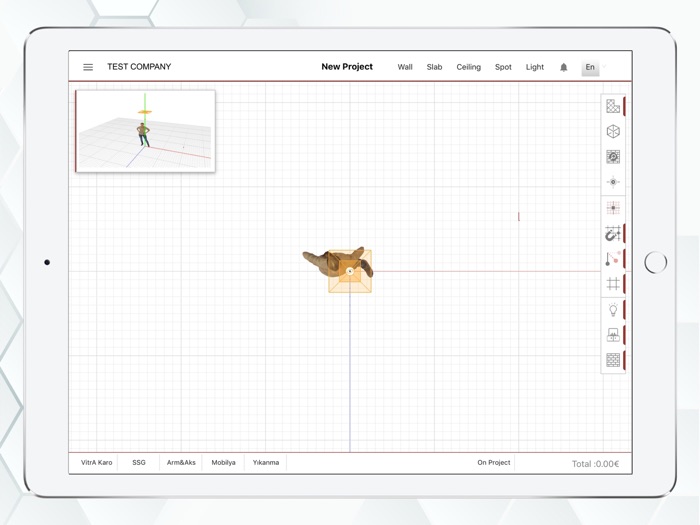This screenshot has height=525, width=700.
Task: Toggle the angle snap icon
Action: click(613, 258)
